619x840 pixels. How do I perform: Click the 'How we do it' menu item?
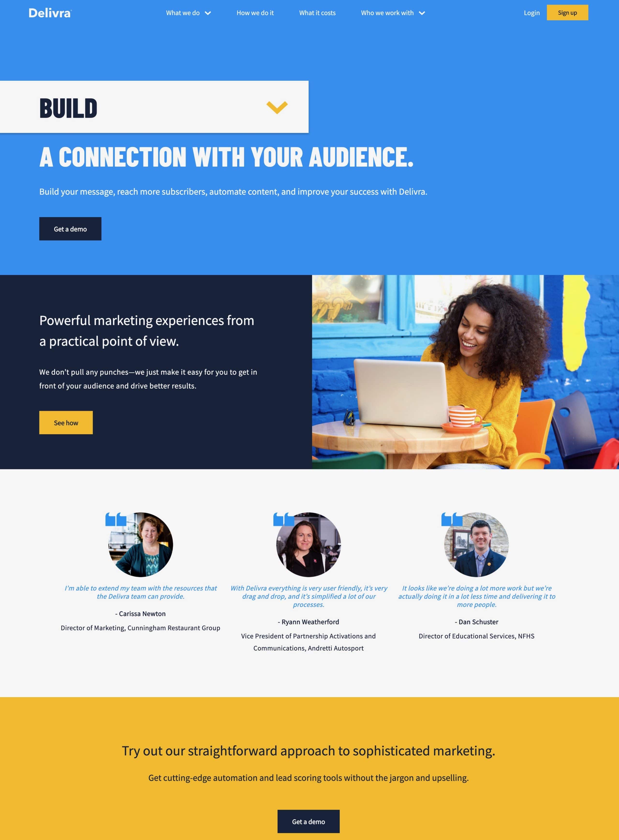[255, 12]
